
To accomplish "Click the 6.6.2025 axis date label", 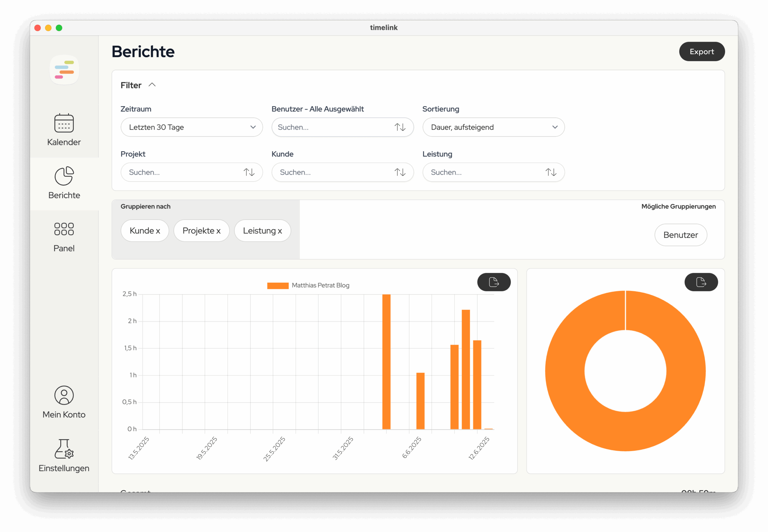I will (x=412, y=447).
